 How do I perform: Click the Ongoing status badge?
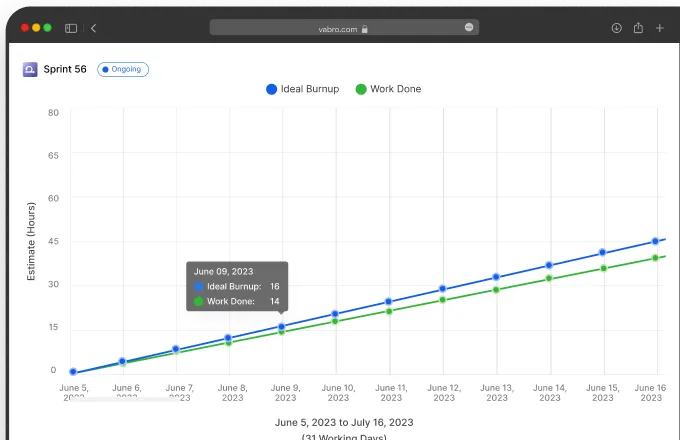pos(123,70)
